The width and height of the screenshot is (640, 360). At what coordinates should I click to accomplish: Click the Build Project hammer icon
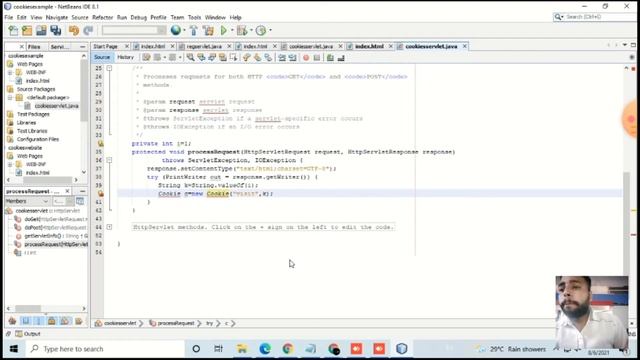pos(194,30)
